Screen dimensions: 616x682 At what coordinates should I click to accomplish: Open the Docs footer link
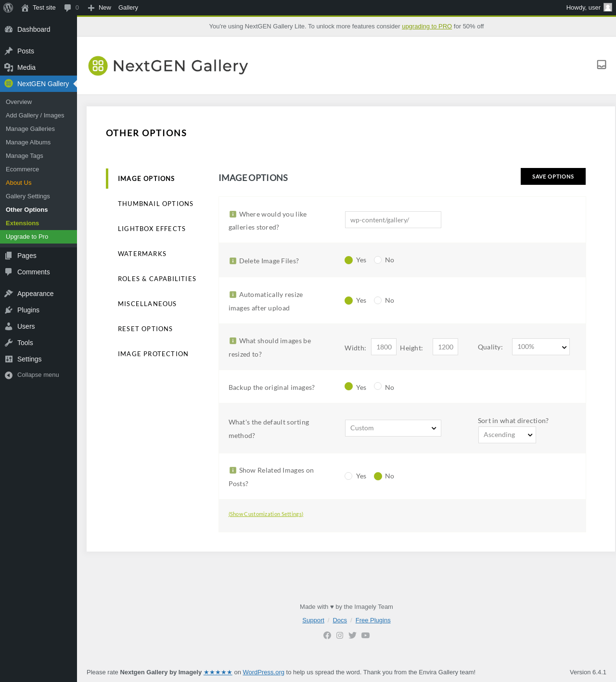pos(340,620)
